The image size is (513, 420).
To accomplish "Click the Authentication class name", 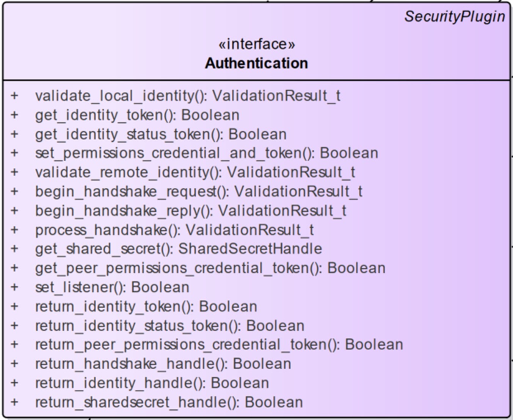I will click(257, 63).
